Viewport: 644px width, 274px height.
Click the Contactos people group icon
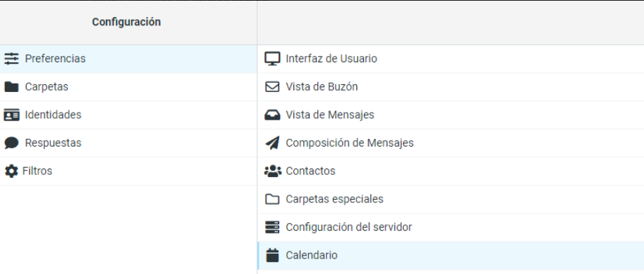click(272, 171)
